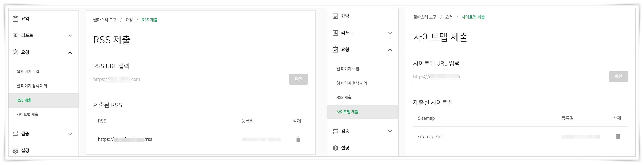This screenshot has height=165, width=644.
Task: Click the 요청 checklist icon in left sidebar
Action: [x=16, y=52]
